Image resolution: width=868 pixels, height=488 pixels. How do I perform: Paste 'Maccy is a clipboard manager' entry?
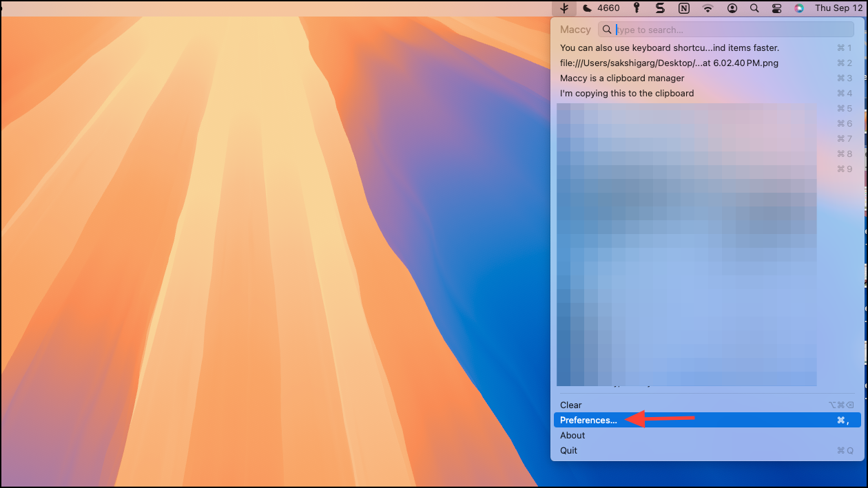(x=706, y=78)
